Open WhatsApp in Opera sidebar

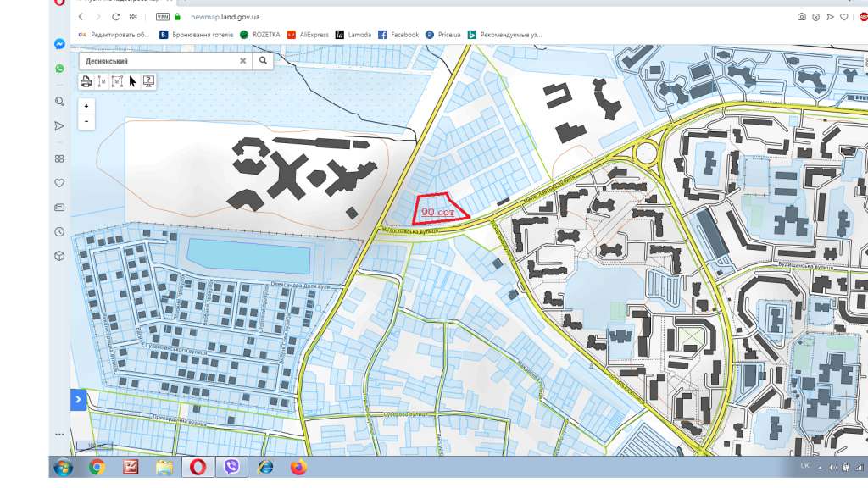pos(60,69)
